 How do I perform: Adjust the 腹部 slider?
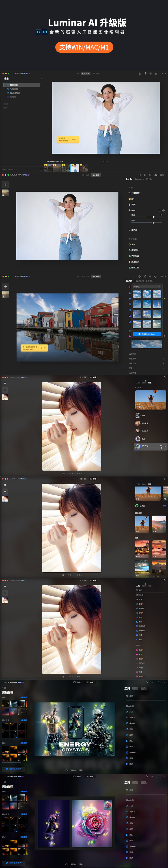point(147,223)
